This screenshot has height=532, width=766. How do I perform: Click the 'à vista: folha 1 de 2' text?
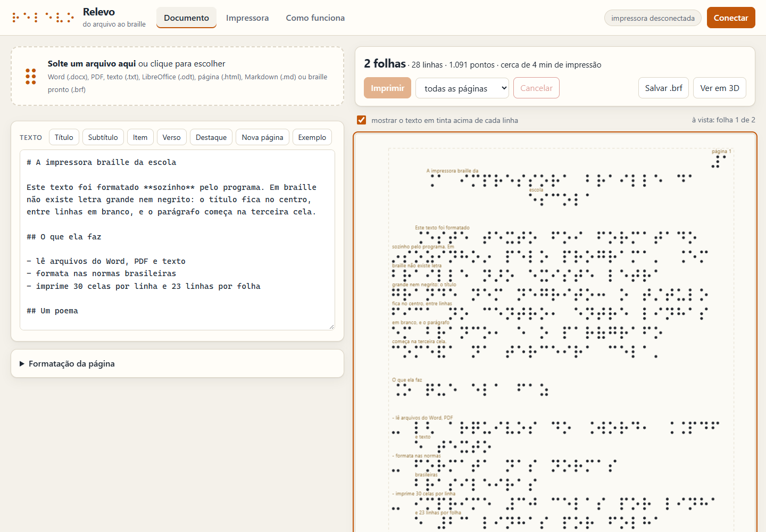(x=723, y=120)
